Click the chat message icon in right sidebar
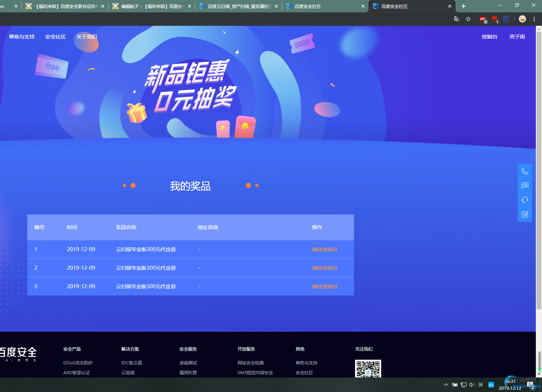This screenshot has height=392, width=542. (525, 185)
